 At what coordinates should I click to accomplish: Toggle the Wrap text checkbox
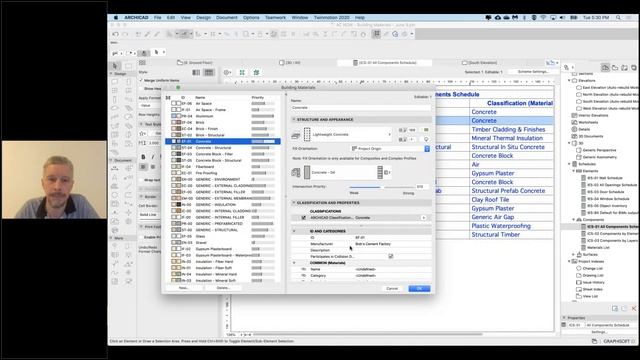click(x=141, y=180)
